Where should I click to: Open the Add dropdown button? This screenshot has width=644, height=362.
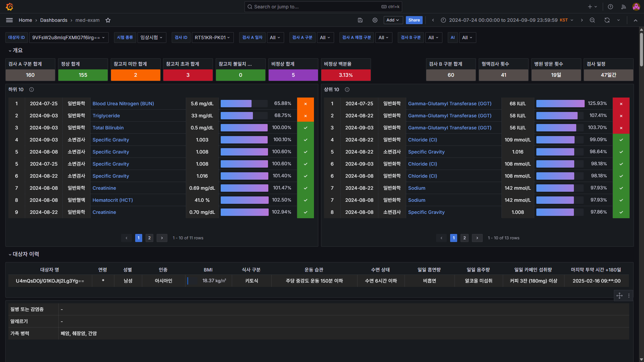tap(393, 20)
